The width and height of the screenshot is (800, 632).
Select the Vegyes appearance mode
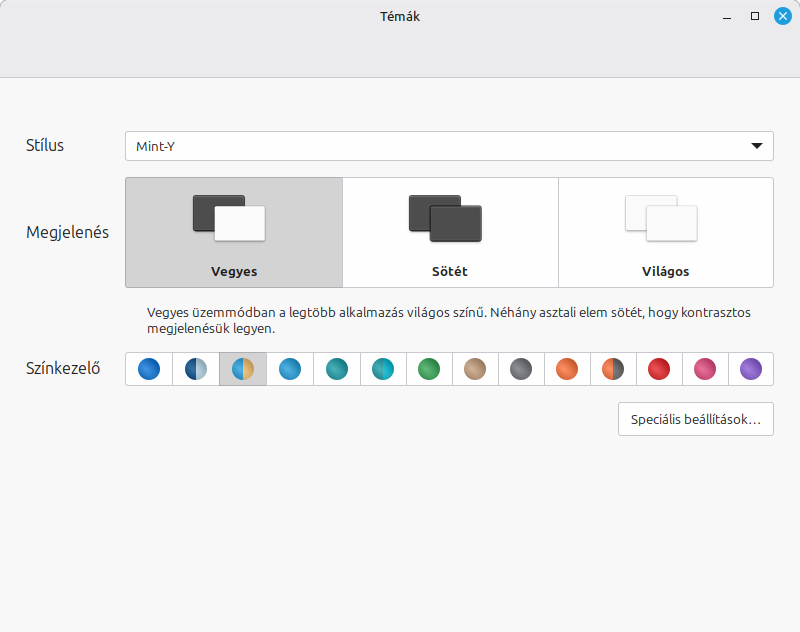coord(234,233)
